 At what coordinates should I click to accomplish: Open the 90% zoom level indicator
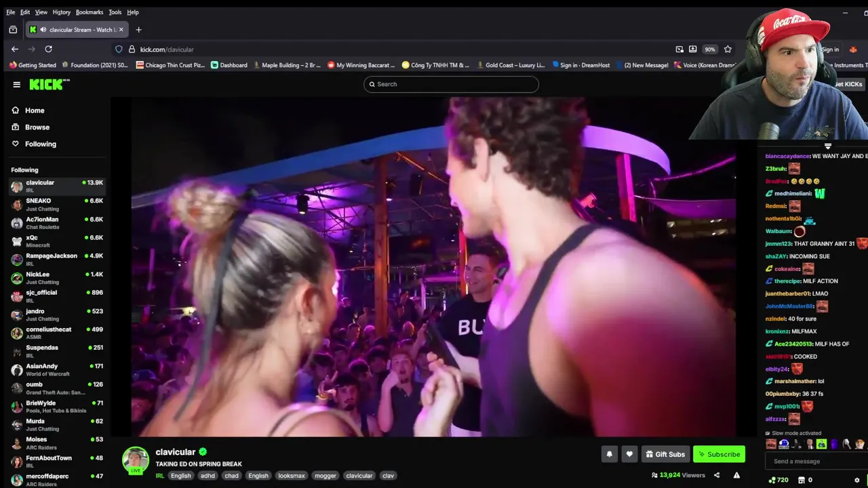click(x=709, y=49)
